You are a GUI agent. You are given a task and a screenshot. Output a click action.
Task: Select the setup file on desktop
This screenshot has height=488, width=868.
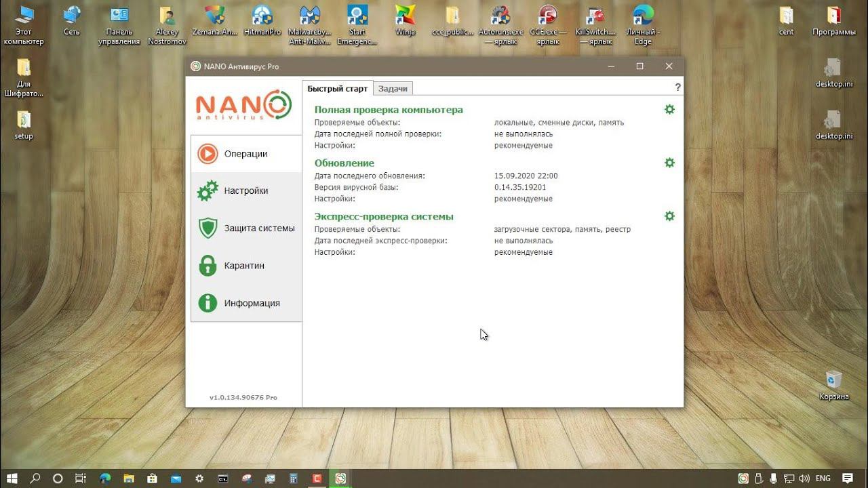[x=24, y=125]
